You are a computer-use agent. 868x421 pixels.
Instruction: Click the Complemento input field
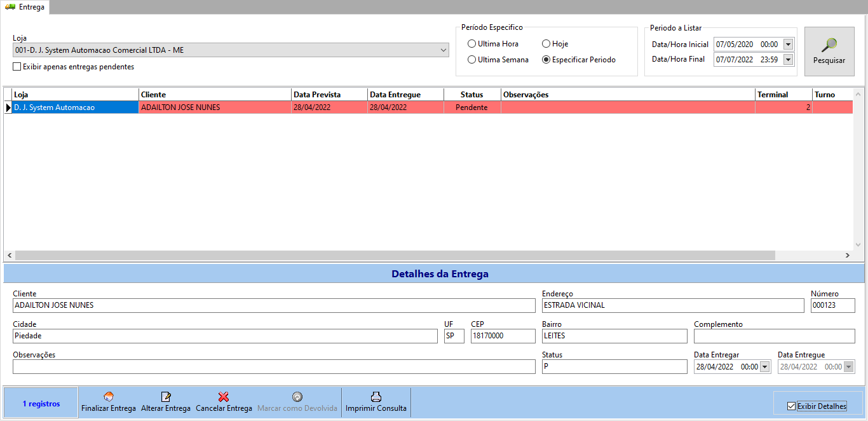775,336
